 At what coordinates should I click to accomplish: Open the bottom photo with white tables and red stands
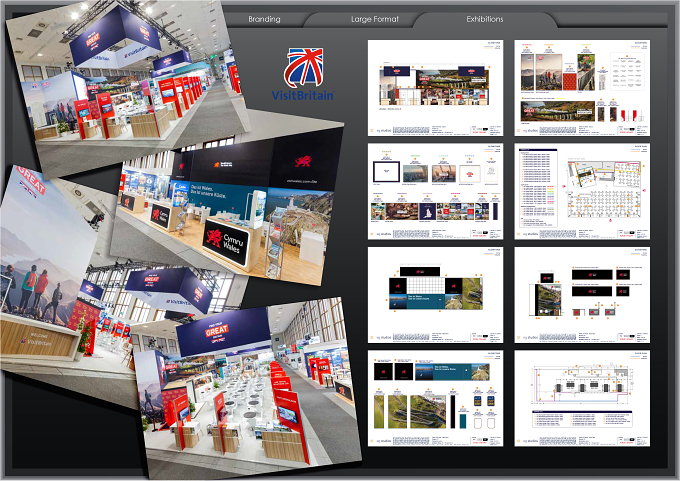coord(247,386)
